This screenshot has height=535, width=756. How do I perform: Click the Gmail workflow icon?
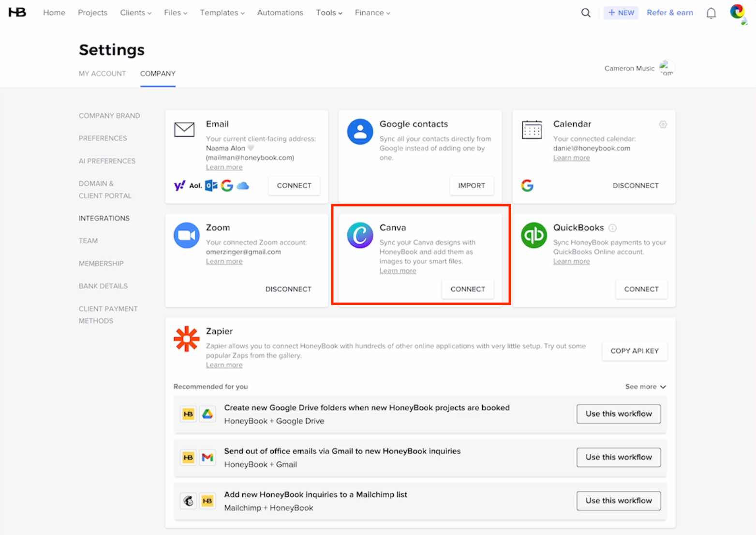(x=208, y=458)
